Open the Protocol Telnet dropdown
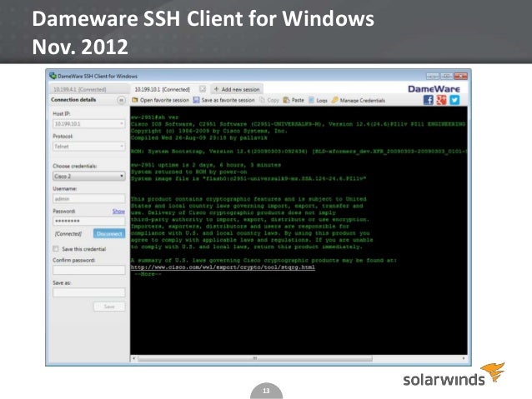The width and height of the screenshot is (532, 399). (122, 147)
